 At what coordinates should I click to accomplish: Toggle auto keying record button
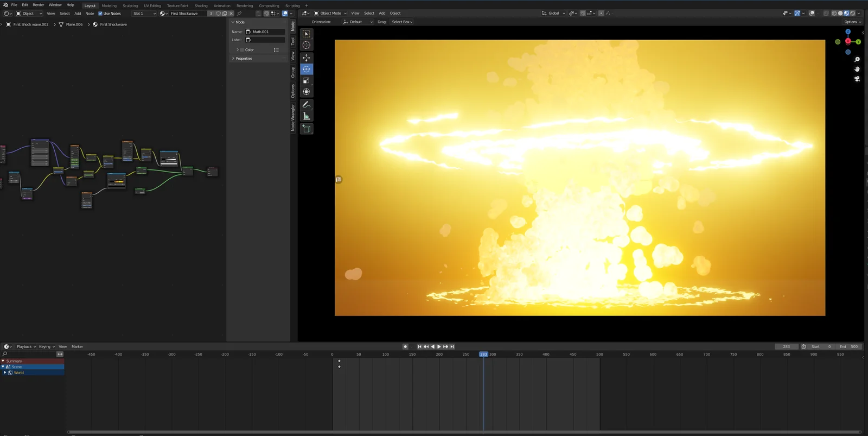coord(405,346)
